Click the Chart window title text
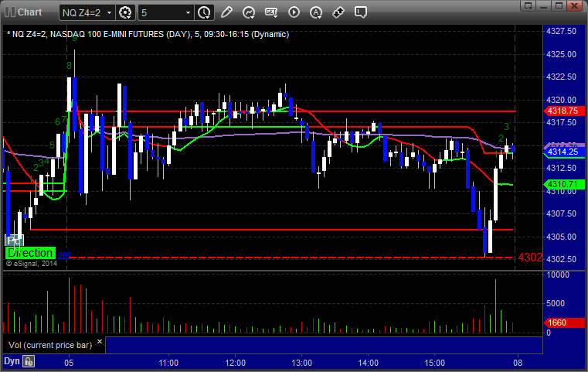 [x=29, y=12]
